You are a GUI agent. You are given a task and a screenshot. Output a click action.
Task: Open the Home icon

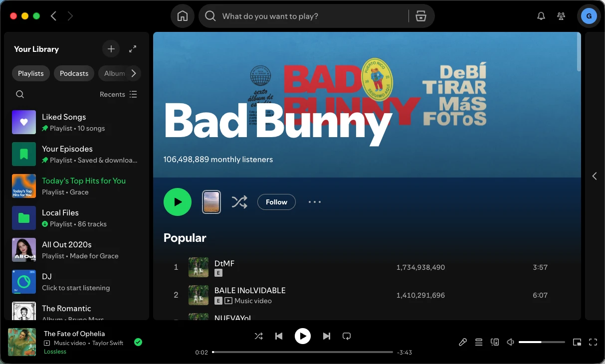coord(182,15)
